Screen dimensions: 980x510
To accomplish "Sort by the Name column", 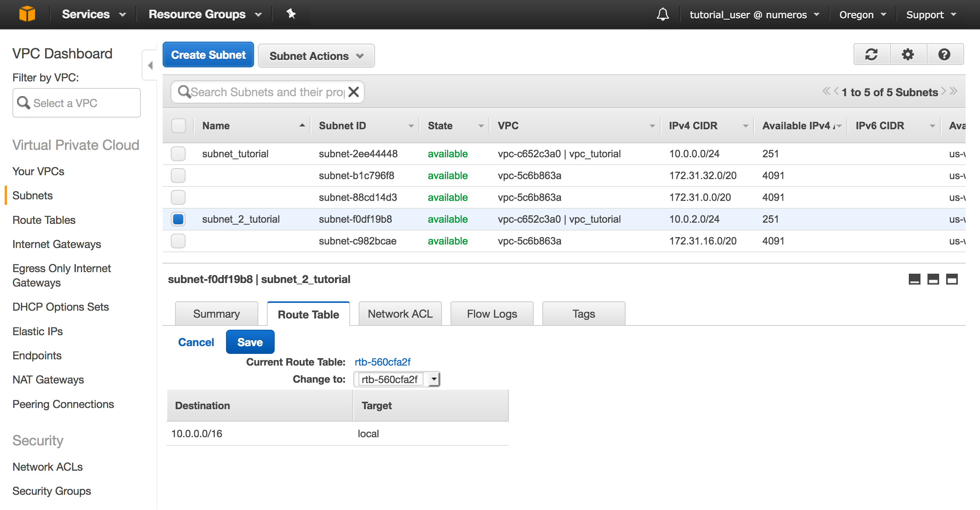I will (x=252, y=126).
